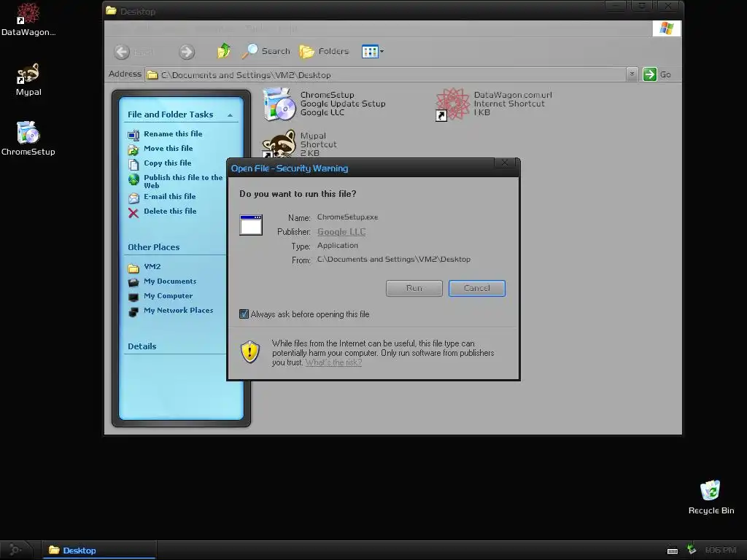The height and width of the screenshot is (560, 747).
Task: Close the Open File Security Warning dialog
Action: coord(505,163)
